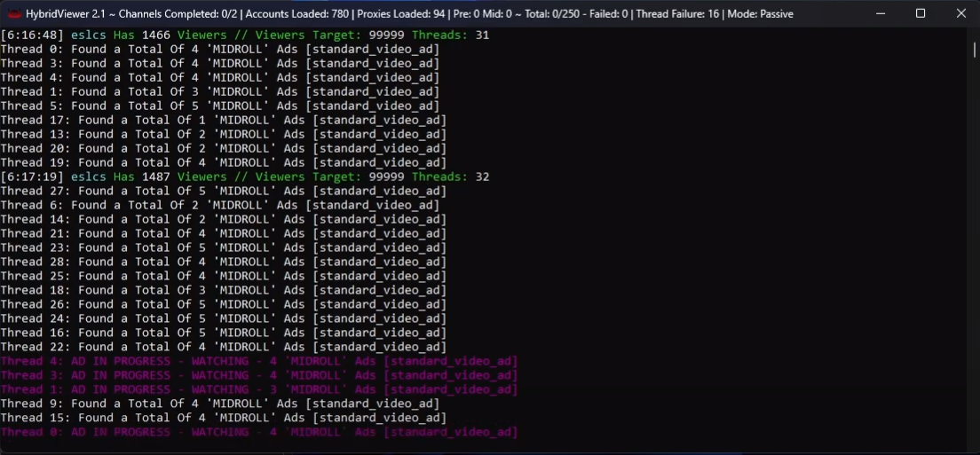The height and width of the screenshot is (455, 980).
Task: Click the HybridViewer red app icon in title bar
Action: point(14,13)
